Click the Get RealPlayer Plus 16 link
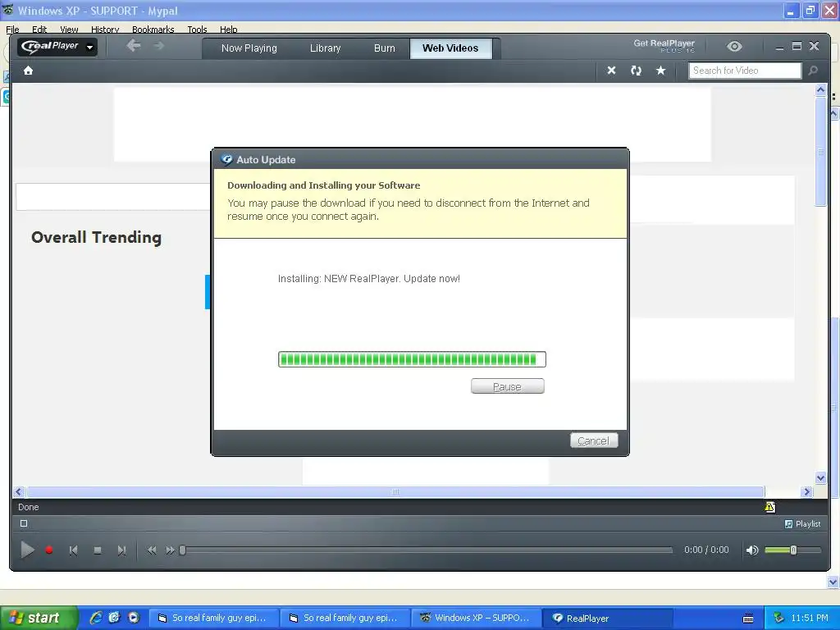The height and width of the screenshot is (630, 840). point(664,46)
